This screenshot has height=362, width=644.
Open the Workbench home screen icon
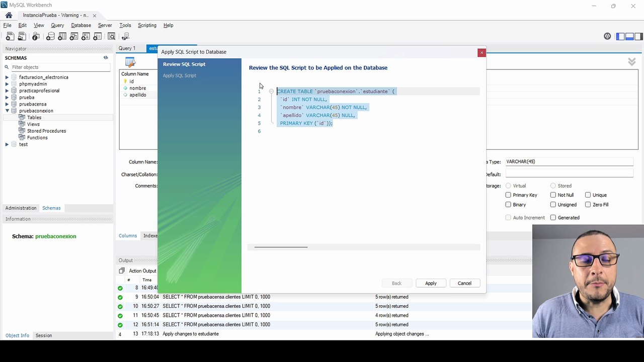coord(9,15)
